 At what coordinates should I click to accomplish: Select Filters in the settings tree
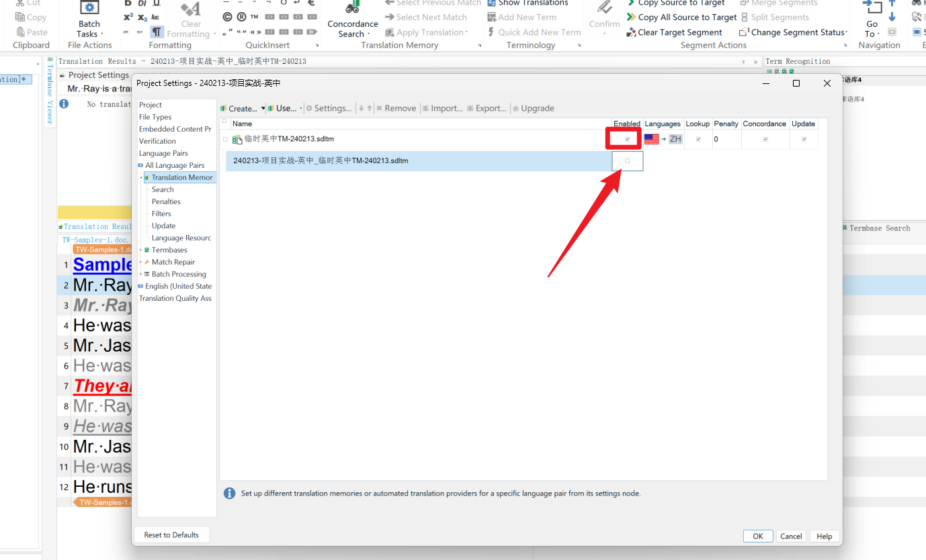tap(161, 214)
